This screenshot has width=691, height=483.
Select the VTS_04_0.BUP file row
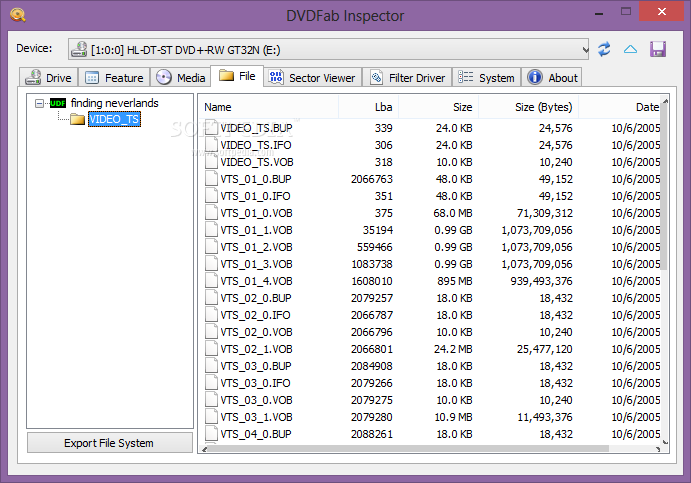point(431,434)
